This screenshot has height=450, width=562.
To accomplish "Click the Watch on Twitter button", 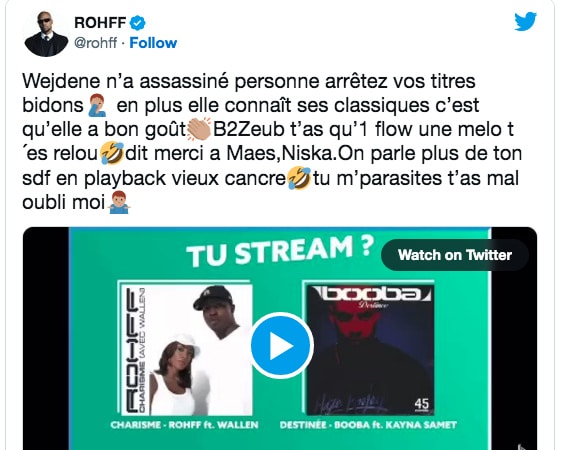I will coord(454,255).
